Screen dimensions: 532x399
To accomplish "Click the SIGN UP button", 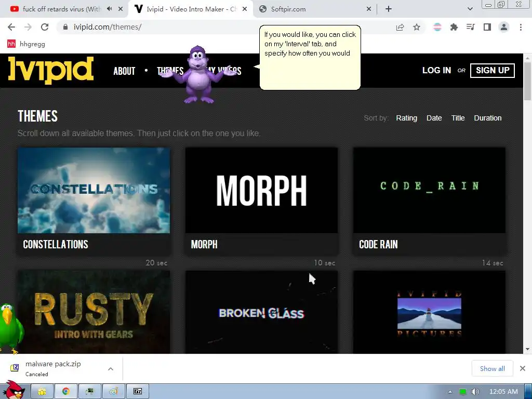I will pos(493,70).
